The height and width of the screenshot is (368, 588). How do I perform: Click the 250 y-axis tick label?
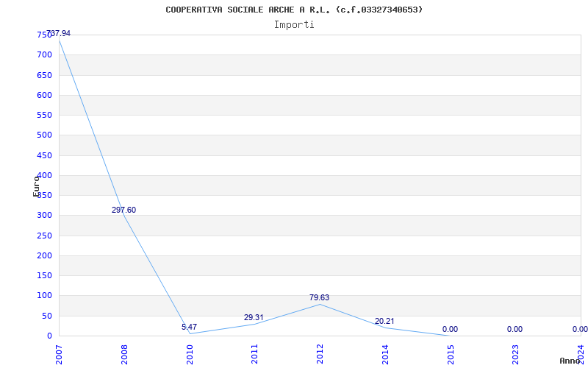coord(44,236)
